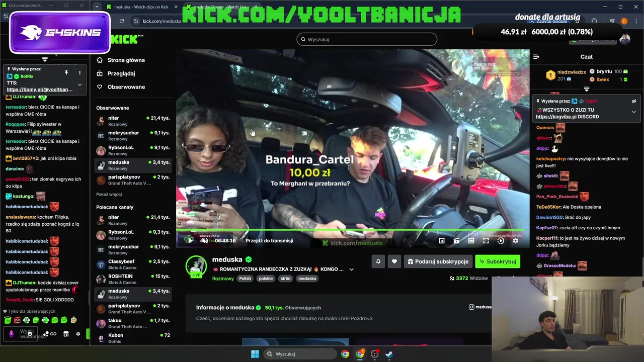Image resolution: width=644 pixels, height=362 pixels.
Task: Expand the pinned message WSZYSTKO O ZUZI
Action: [634, 112]
